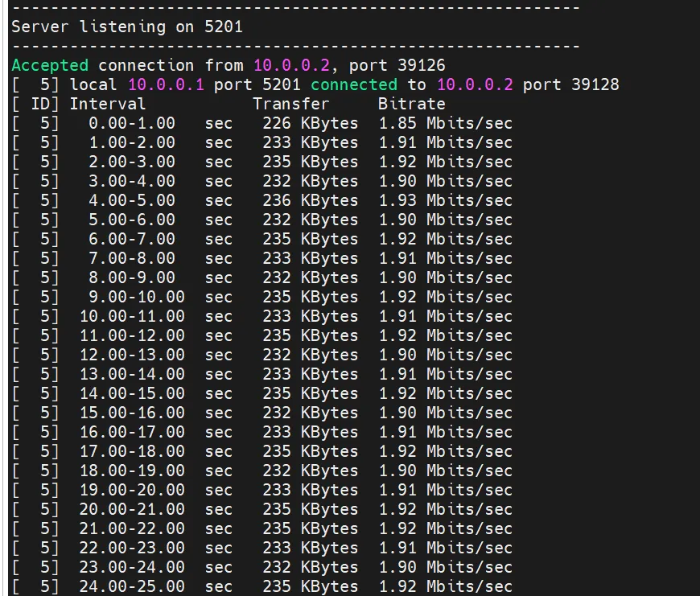Click the 'Bitrate' column header
This screenshot has width=700, height=596.
(x=411, y=104)
